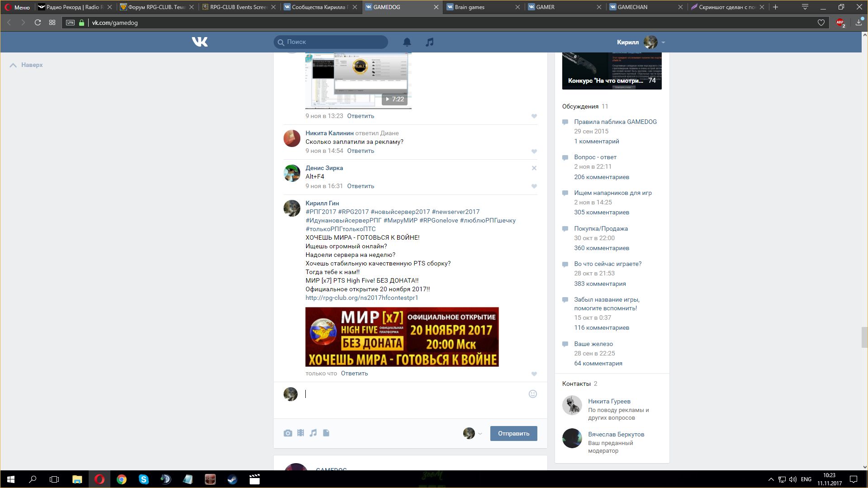Screen dimensions: 868x488
Task: Toggle the VPN badge in address bar
Action: [x=70, y=23]
